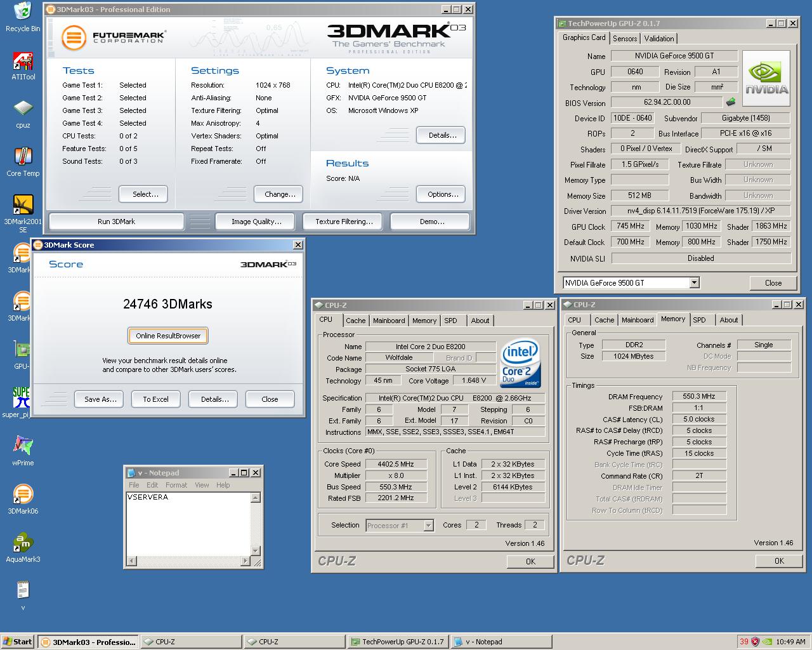Screen dimensions: 812x650
Task: Click the 24746 3DMarks score text
Action: click(x=167, y=304)
